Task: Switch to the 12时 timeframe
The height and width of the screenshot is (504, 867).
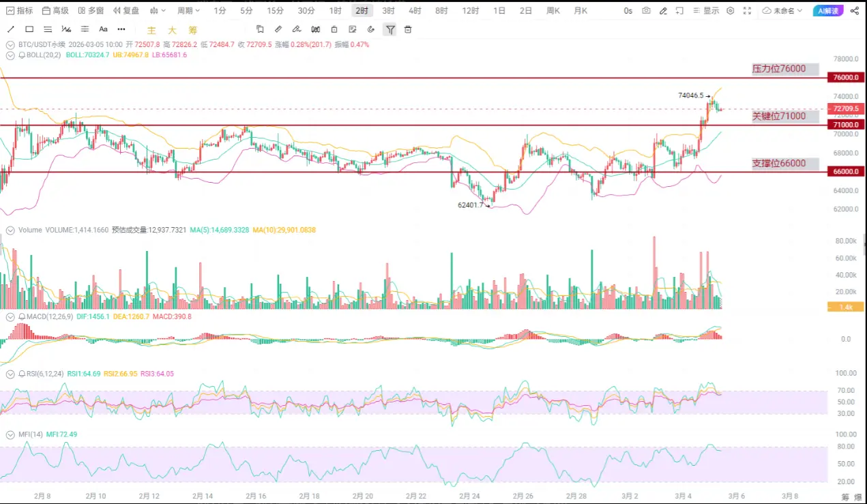Action: tap(470, 11)
